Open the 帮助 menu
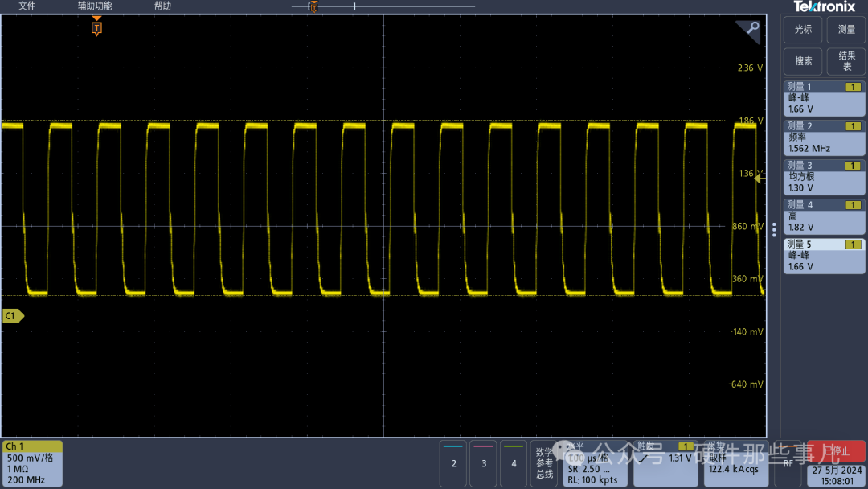The width and height of the screenshot is (868, 489). tap(162, 6)
